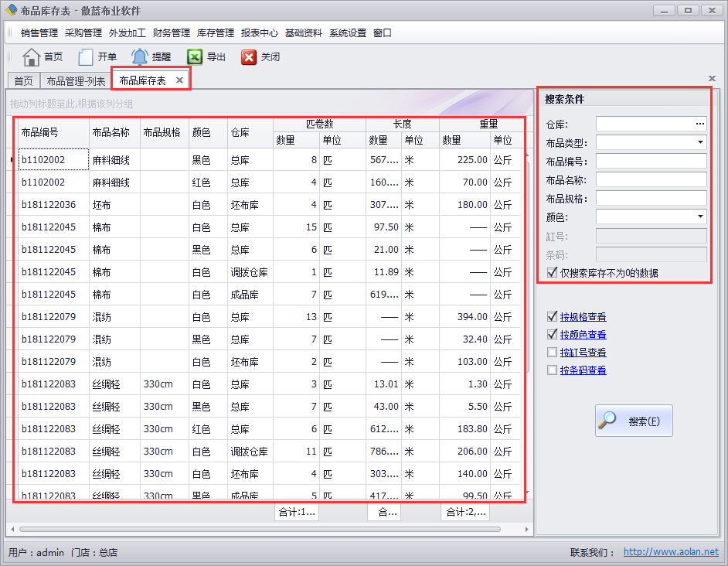Switch to the 布品管理-列表 tab
The height and width of the screenshot is (566, 728).
pos(75,80)
